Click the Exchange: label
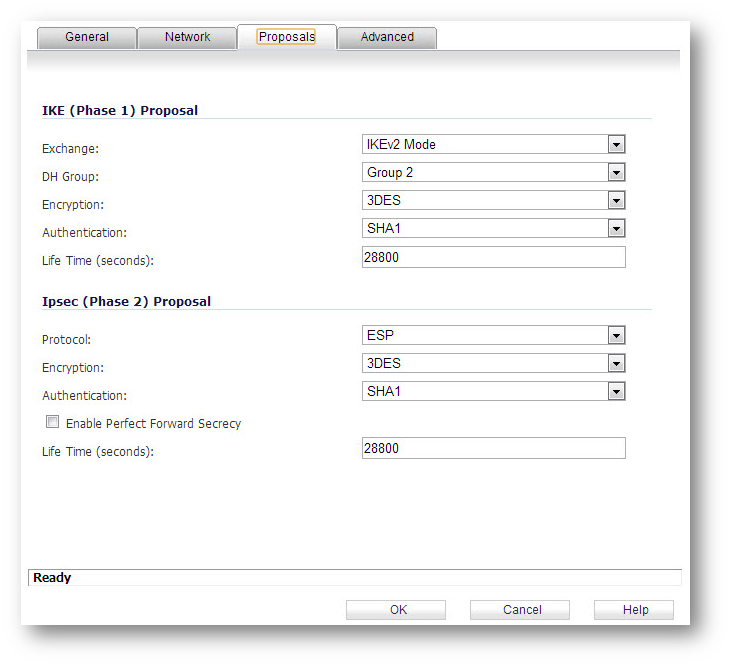 tap(70, 148)
